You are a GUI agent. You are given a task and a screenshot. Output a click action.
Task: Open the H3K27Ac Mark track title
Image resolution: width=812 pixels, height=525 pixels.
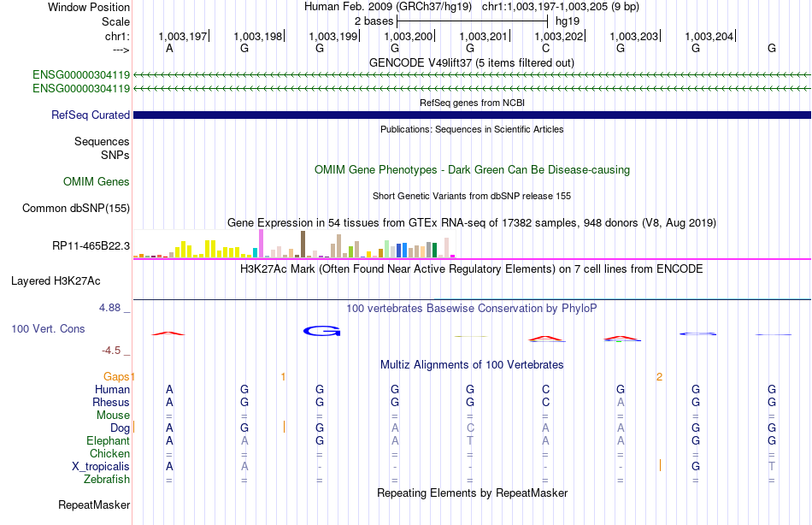(471, 269)
